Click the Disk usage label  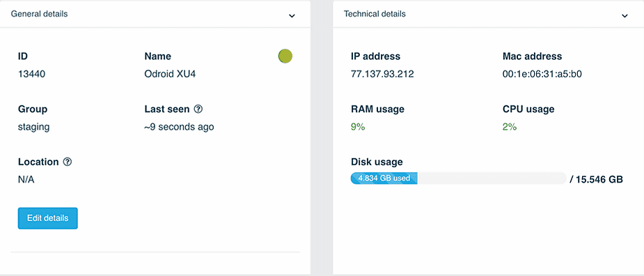(x=377, y=162)
